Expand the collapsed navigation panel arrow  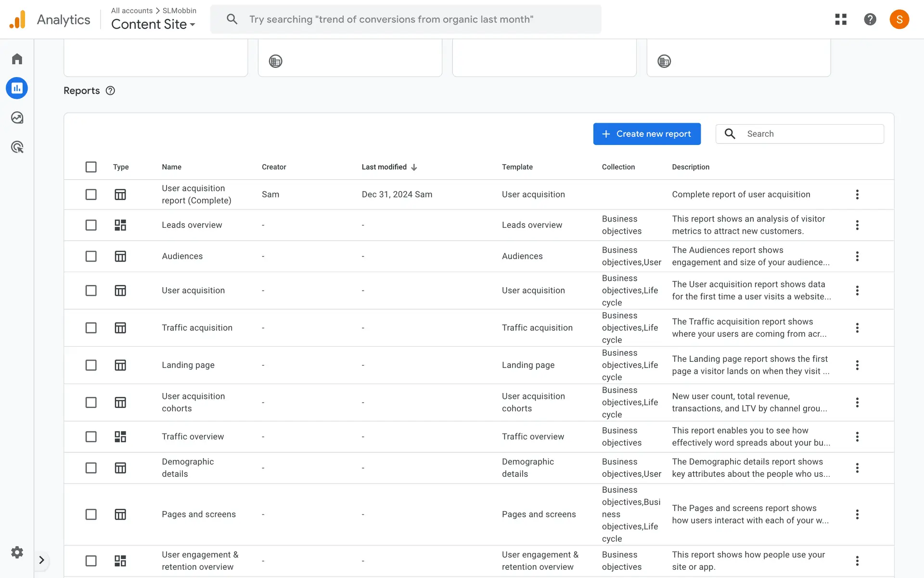(x=41, y=560)
